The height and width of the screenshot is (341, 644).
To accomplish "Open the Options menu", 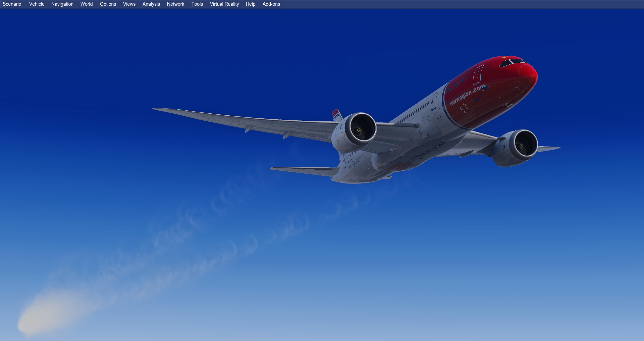I will click(108, 4).
